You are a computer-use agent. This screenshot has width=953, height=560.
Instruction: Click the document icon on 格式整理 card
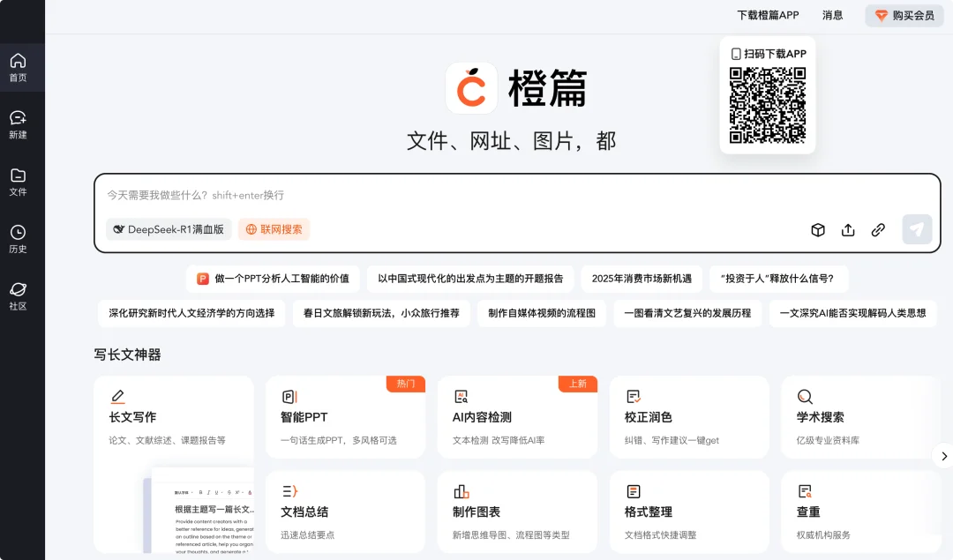[x=634, y=491]
